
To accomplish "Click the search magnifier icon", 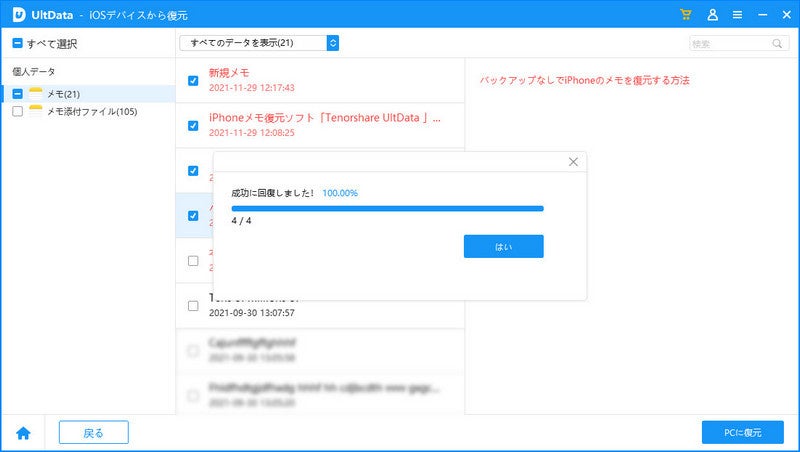I will point(777,43).
